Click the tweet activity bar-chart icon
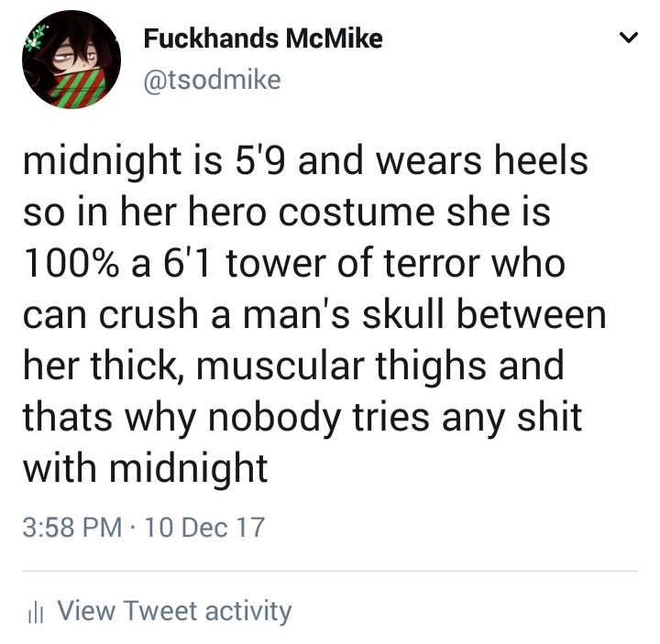Viewport: 660px width, 644px height. tap(36, 613)
